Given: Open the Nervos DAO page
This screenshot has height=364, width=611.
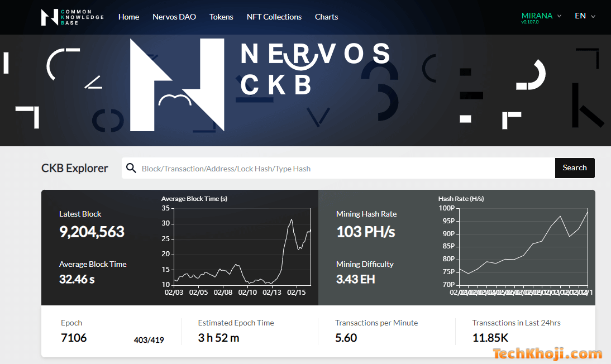Looking at the screenshot, I should click(x=174, y=17).
